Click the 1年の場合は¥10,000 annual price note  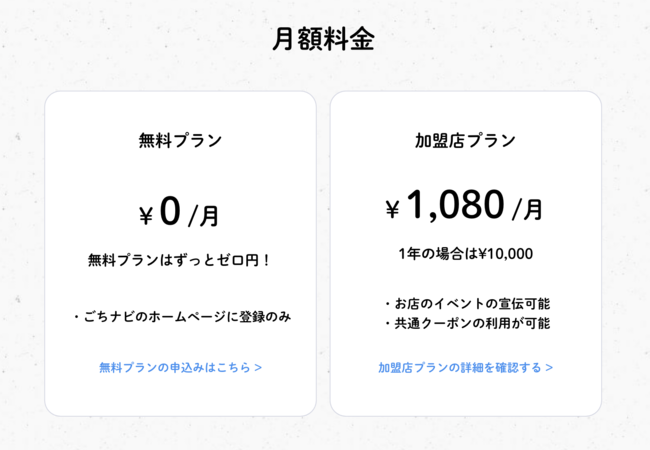[465, 254]
